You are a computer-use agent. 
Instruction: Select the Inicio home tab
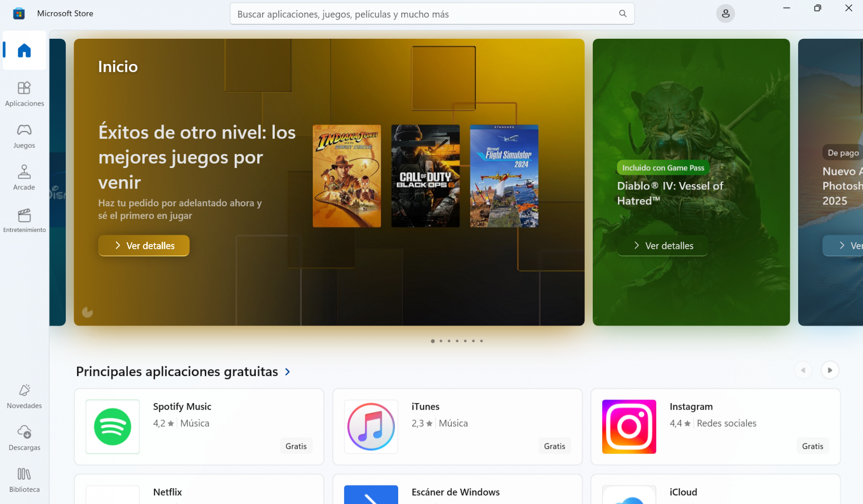coord(24,50)
